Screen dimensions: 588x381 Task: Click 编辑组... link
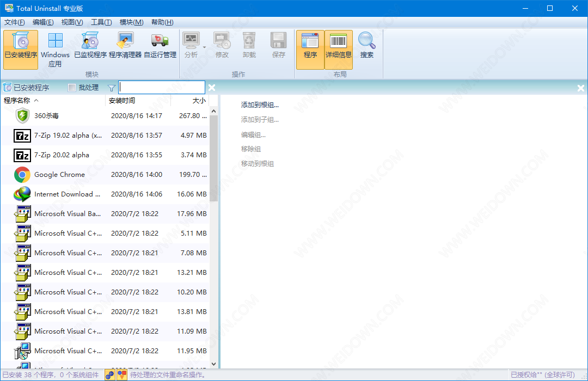(x=253, y=134)
